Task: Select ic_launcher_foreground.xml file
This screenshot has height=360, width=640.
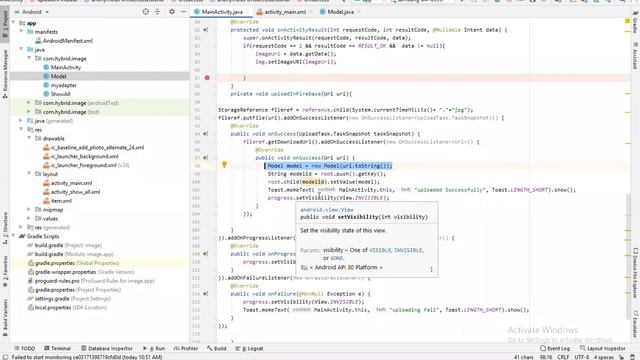Action: [x=84, y=165]
